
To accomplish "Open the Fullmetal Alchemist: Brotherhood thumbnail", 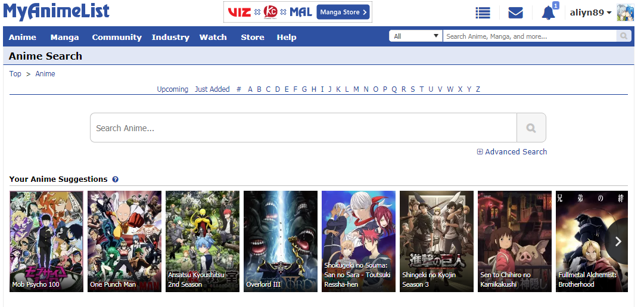I will (x=592, y=241).
